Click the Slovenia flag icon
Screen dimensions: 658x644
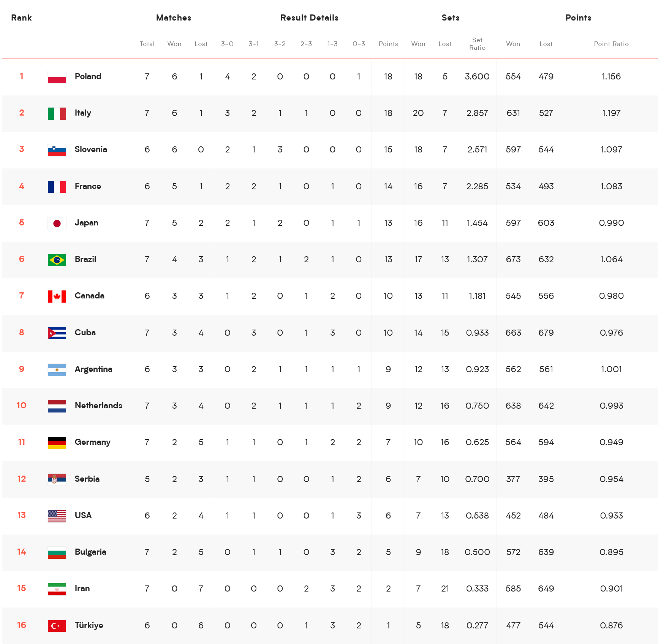pos(57,150)
